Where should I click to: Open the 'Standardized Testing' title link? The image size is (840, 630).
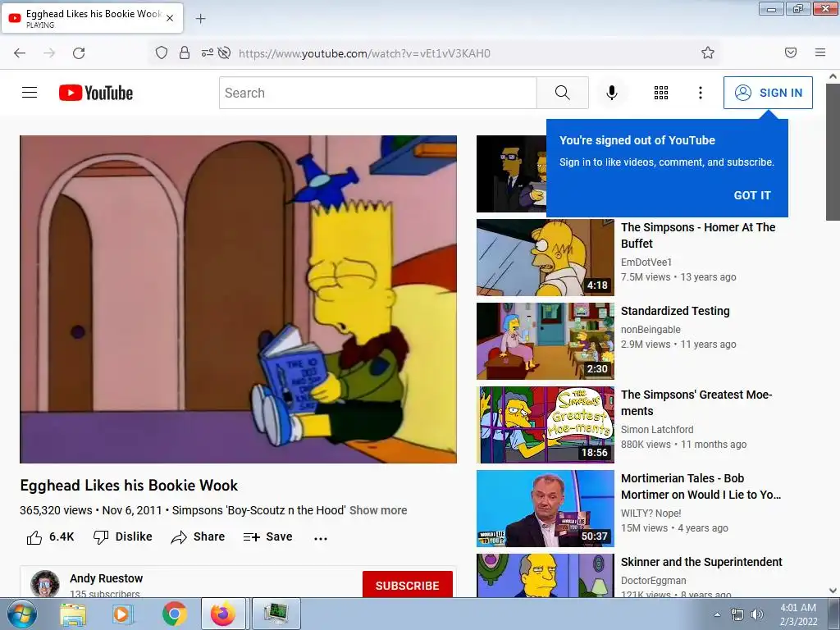pyautogui.click(x=675, y=311)
